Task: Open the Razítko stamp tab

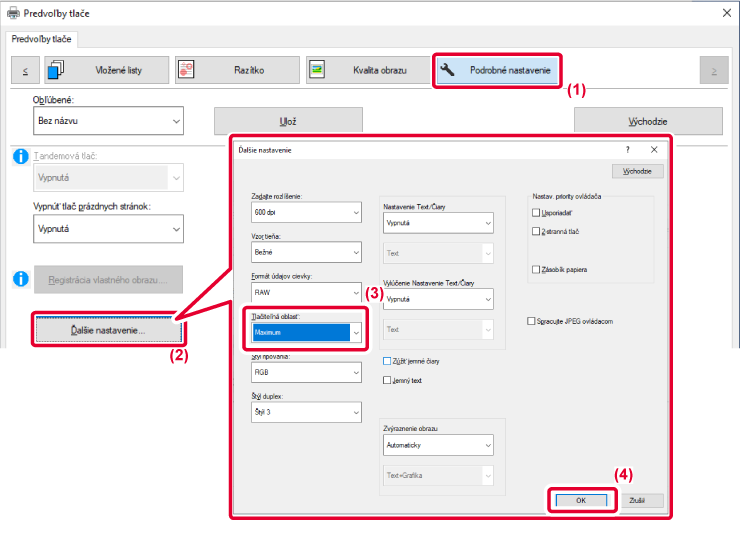Action: click(236, 70)
